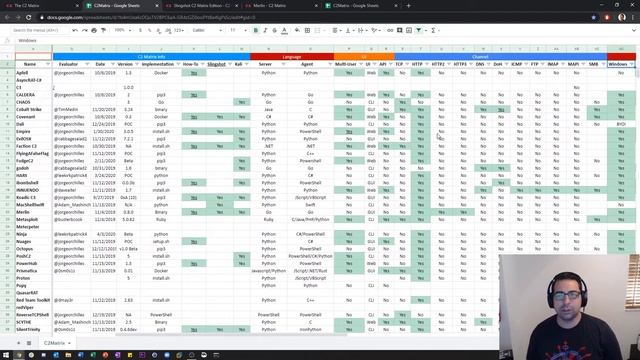Switch to last C2Matrix - Google Sheets tab
Screen dimensions: 640x360
361,6
